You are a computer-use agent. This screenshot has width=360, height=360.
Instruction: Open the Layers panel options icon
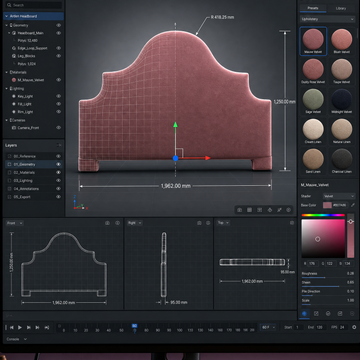59,145
